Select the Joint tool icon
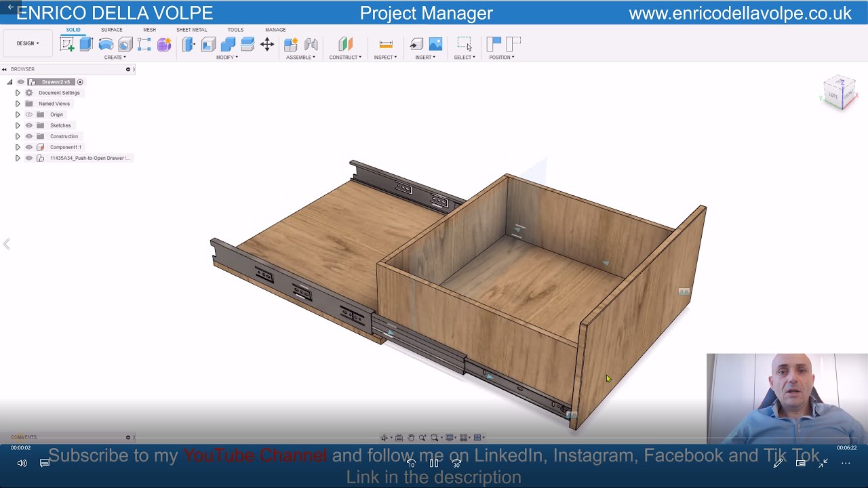This screenshot has height=488, width=868. [x=311, y=45]
